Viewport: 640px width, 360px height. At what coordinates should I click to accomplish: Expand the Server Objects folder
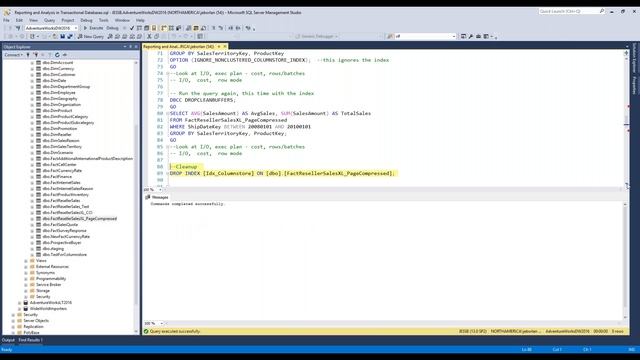(x=13, y=321)
